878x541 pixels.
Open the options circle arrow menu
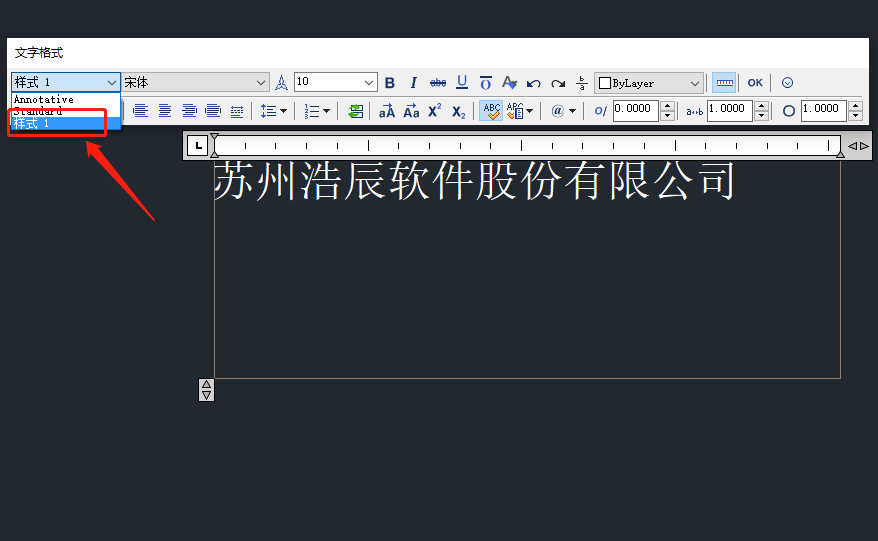(787, 83)
